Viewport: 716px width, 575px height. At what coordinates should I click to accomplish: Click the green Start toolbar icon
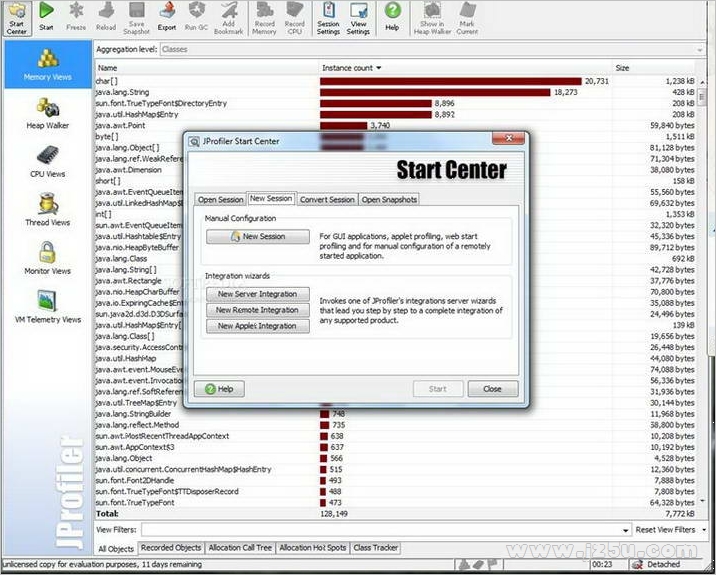[x=46, y=16]
